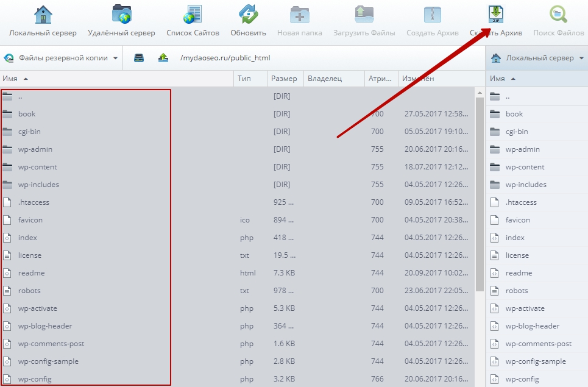Click the left panel vertical scrollbar thumb
Viewport: 588px width, 387px height.
[x=480, y=194]
